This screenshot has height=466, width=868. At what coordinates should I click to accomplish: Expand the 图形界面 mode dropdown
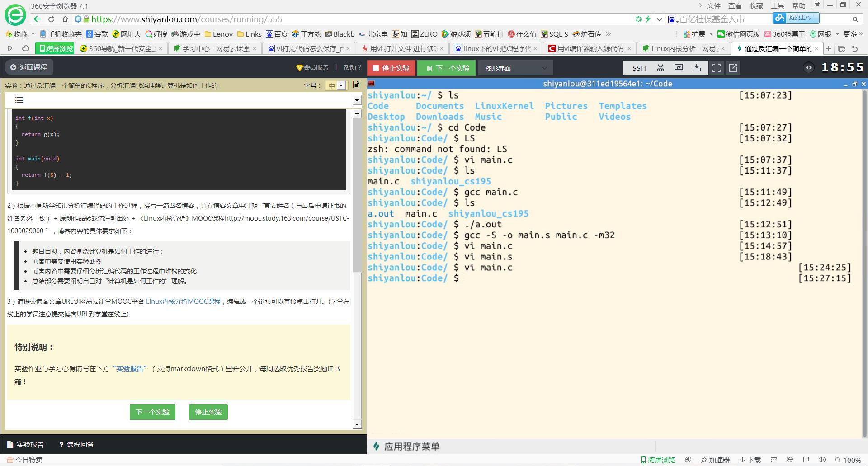(x=516, y=68)
